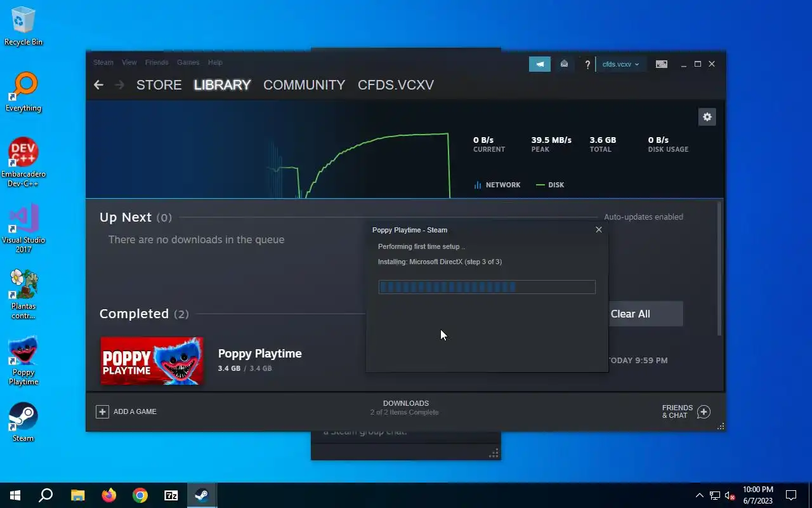This screenshot has height=508, width=812.
Task: Go to the LIBRARY tab
Action: [x=223, y=85]
